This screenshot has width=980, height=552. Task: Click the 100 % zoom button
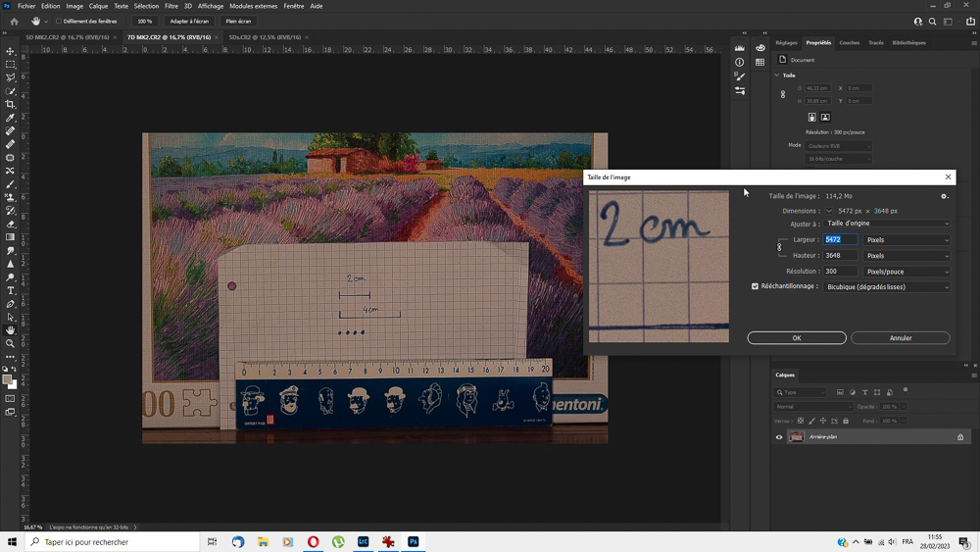coord(145,22)
